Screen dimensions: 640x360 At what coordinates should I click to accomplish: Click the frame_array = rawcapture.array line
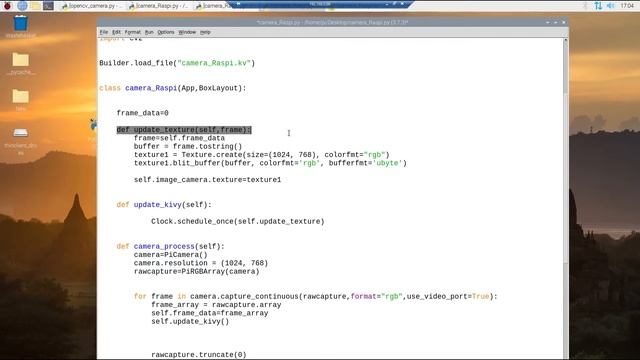tap(216, 304)
